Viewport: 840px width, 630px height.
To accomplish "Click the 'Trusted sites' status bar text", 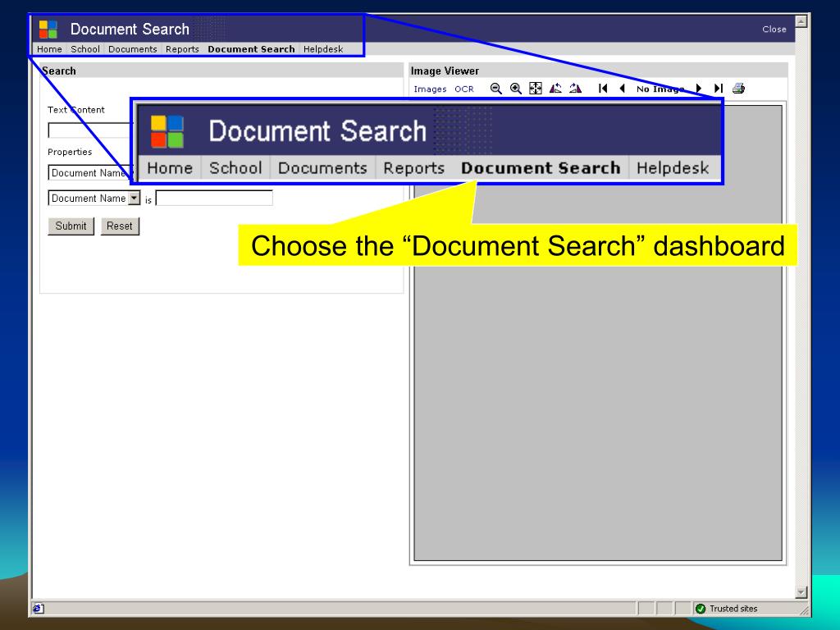I will point(733,609).
